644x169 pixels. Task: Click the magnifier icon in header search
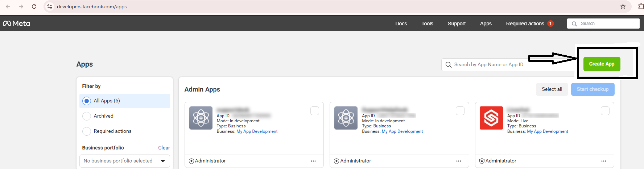tap(574, 24)
